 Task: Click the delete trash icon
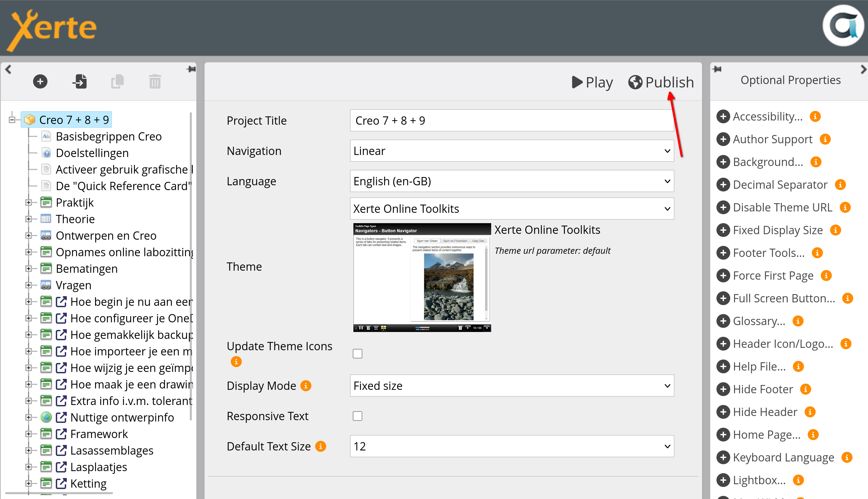click(x=155, y=82)
